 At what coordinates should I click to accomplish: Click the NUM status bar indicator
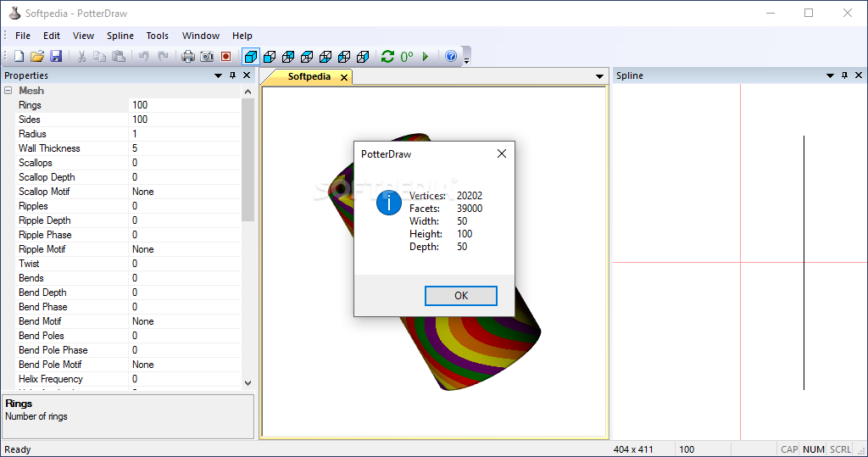point(814,449)
